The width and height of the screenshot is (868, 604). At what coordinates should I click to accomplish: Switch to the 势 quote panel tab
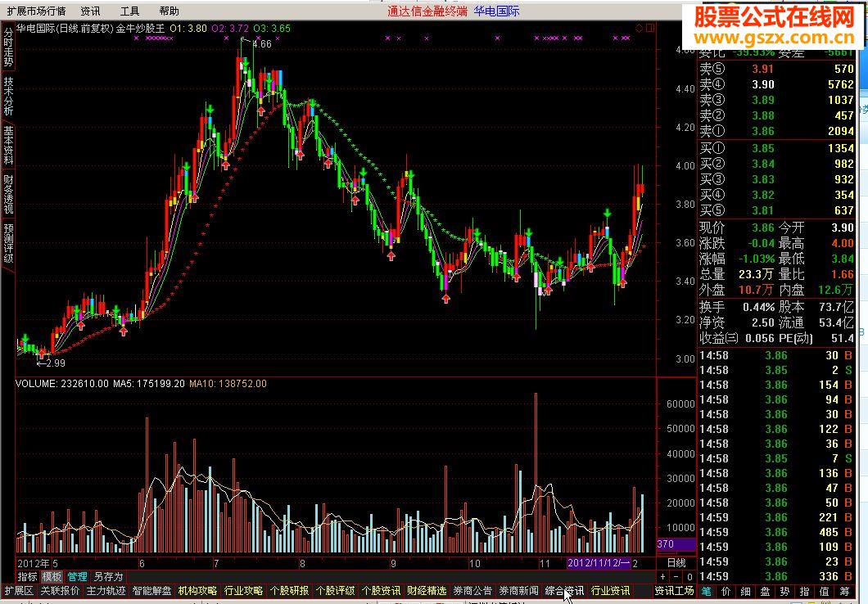785,591
